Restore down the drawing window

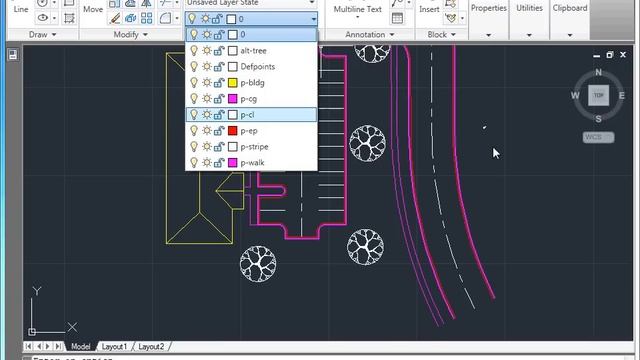point(609,55)
